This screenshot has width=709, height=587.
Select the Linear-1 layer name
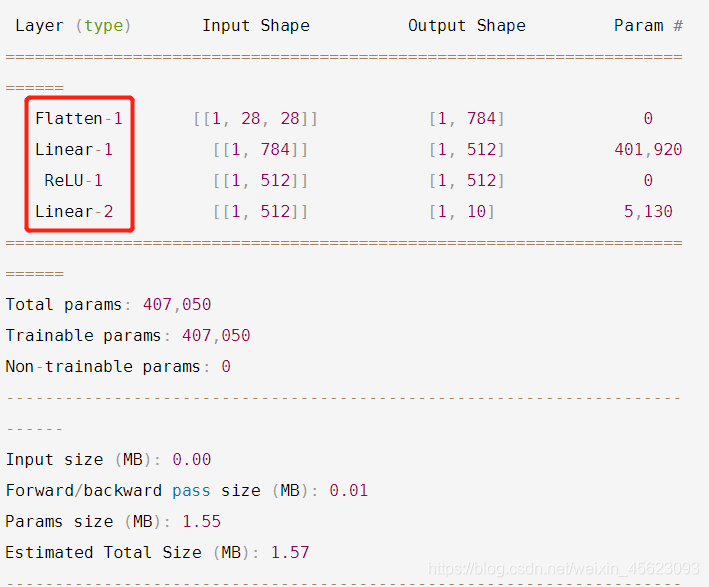click(x=74, y=149)
